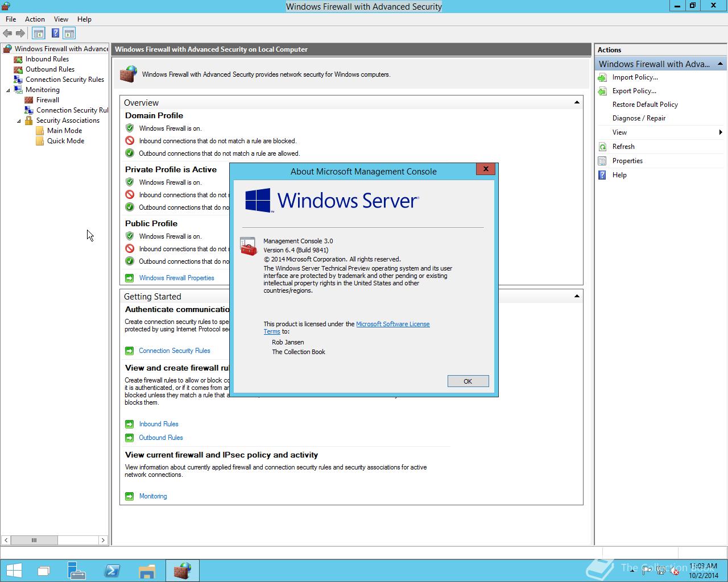The width and height of the screenshot is (728, 582).
Task: Click green arrow beside Windows Firewall Properties
Action: coord(129,278)
